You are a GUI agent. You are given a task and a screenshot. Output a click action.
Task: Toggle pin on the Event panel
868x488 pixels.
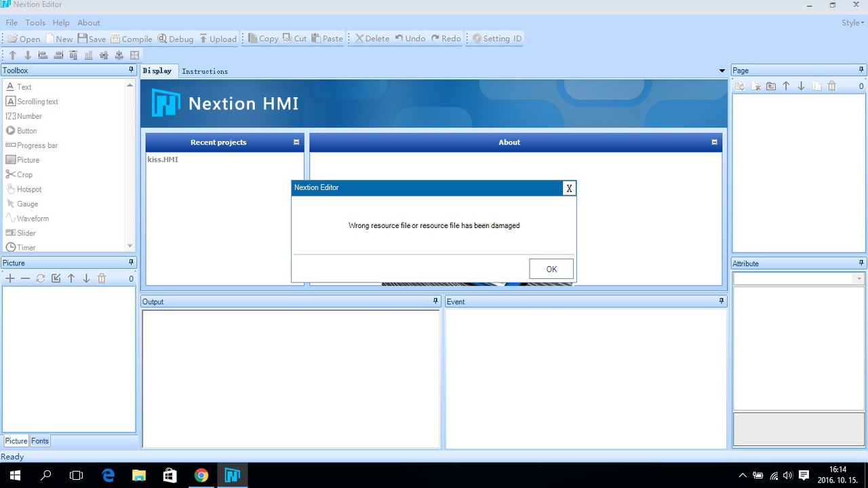coord(722,301)
